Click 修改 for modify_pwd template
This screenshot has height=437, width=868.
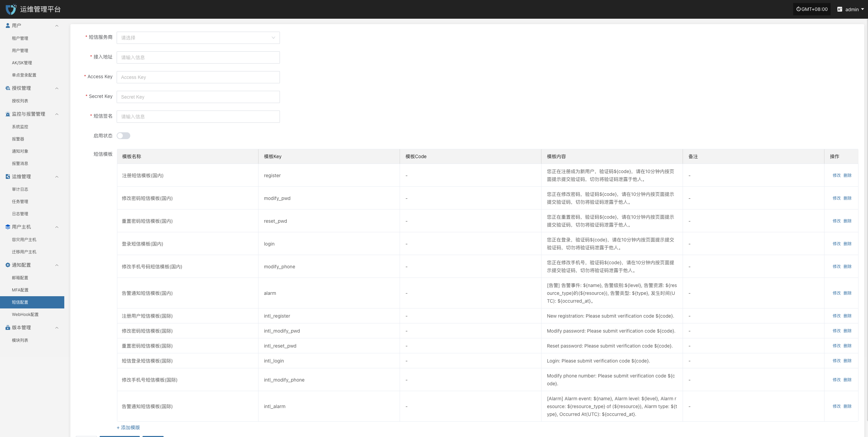click(x=836, y=198)
